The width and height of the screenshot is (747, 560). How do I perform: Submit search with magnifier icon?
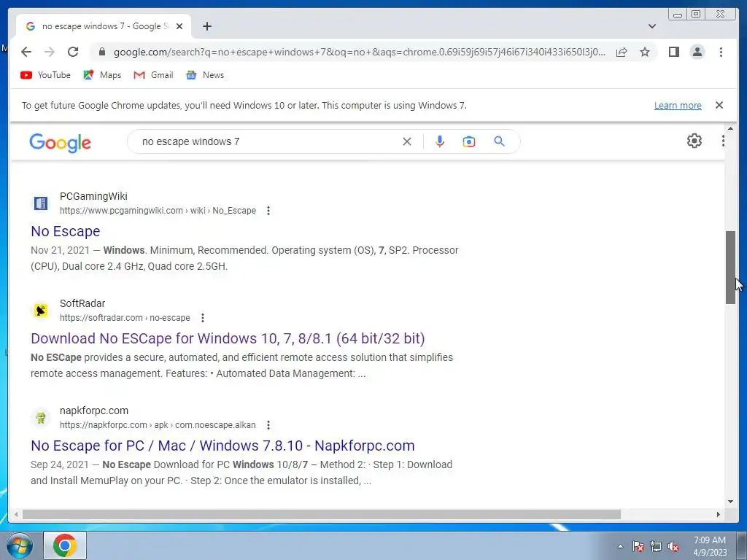pos(499,141)
